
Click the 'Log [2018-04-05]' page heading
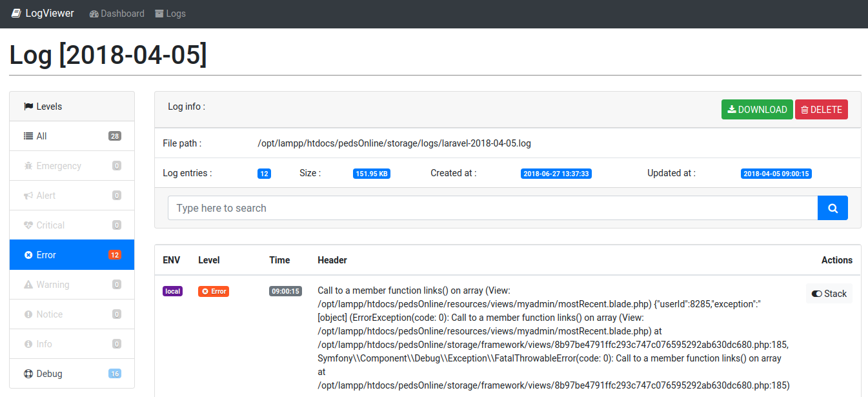108,55
